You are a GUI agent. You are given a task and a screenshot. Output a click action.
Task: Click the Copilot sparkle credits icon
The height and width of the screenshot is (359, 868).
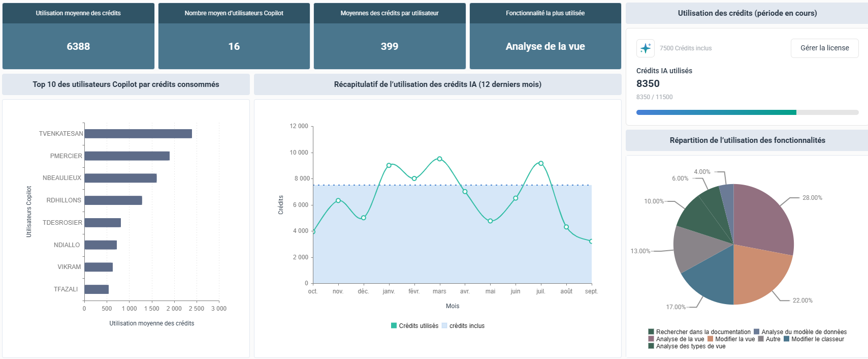coord(646,48)
